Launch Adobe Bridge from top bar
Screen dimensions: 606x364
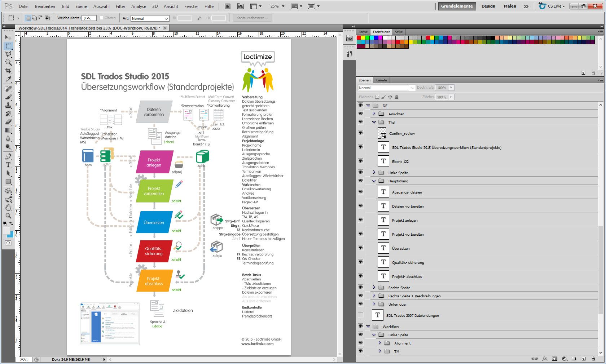pyautogui.click(x=228, y=6)
